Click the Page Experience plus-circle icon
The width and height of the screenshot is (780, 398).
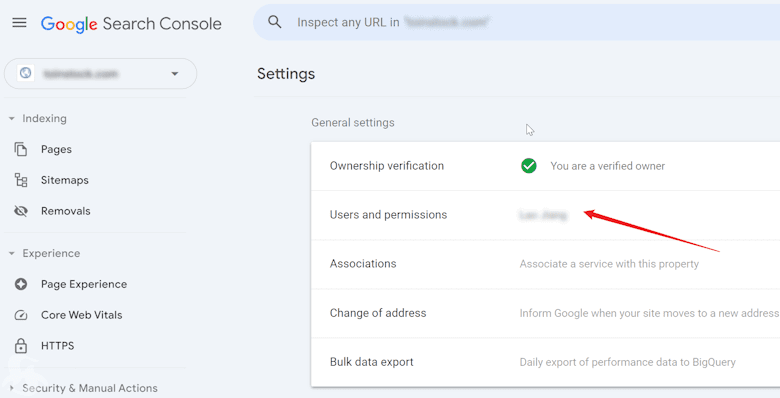coord(21,284)
